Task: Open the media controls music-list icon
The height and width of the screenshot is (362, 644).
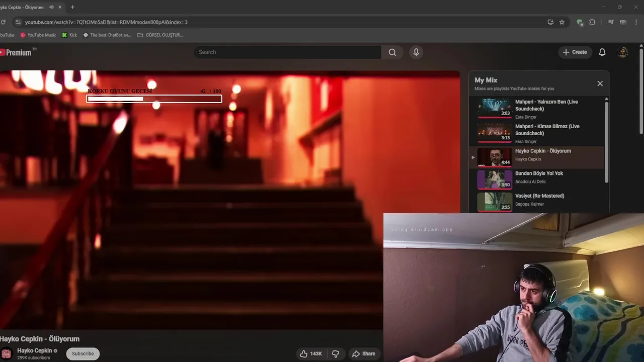Action: point(611,22)
